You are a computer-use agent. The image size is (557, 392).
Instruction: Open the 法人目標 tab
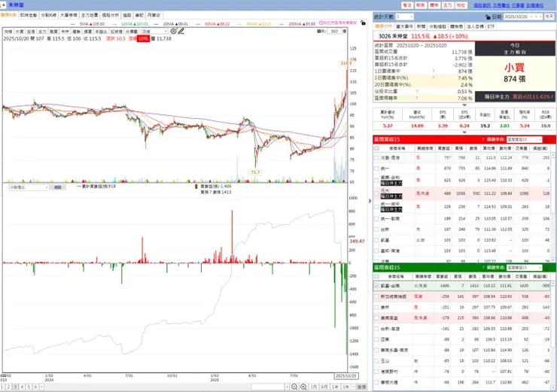coord(475,26)
